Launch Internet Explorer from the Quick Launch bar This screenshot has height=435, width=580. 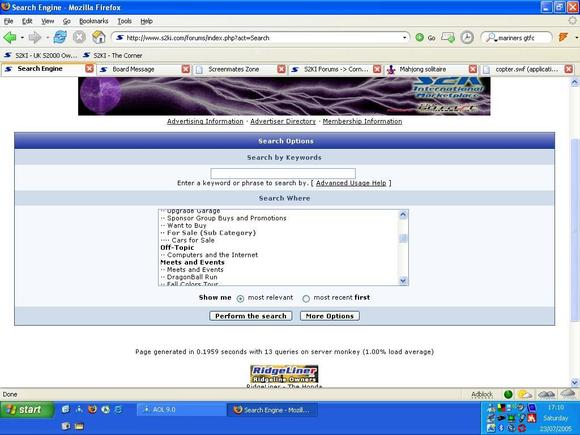pyautogui.click(x=118, y=409)
